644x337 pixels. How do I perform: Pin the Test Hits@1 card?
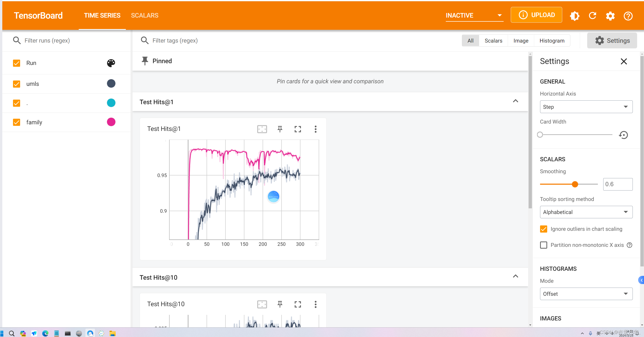click(x=280, y=129)
